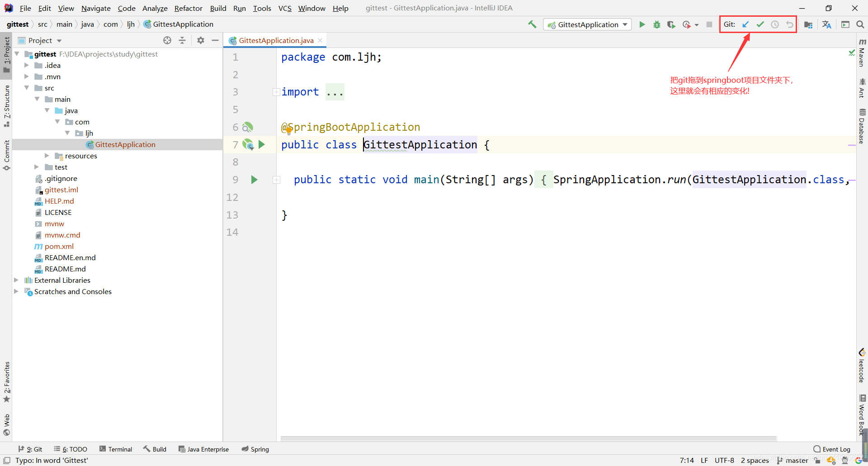
Task: Click locate-file crosshair icon in Project panel
Action: (167, 40)
